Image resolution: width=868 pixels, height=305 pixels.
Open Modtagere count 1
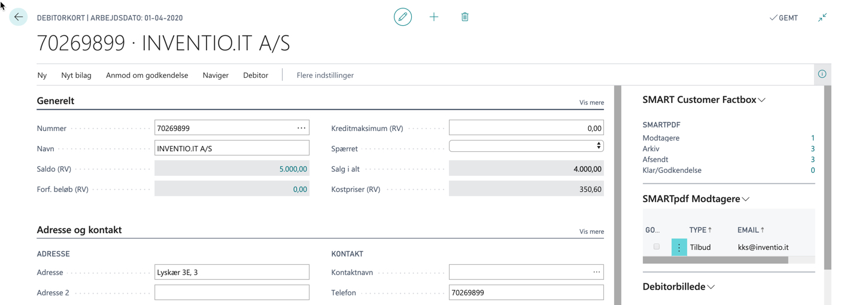[x=812, y=138]
